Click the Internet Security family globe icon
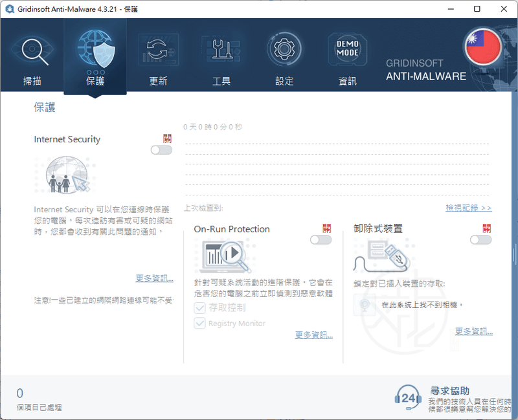518x420 pixels. (x=66, y=175)
